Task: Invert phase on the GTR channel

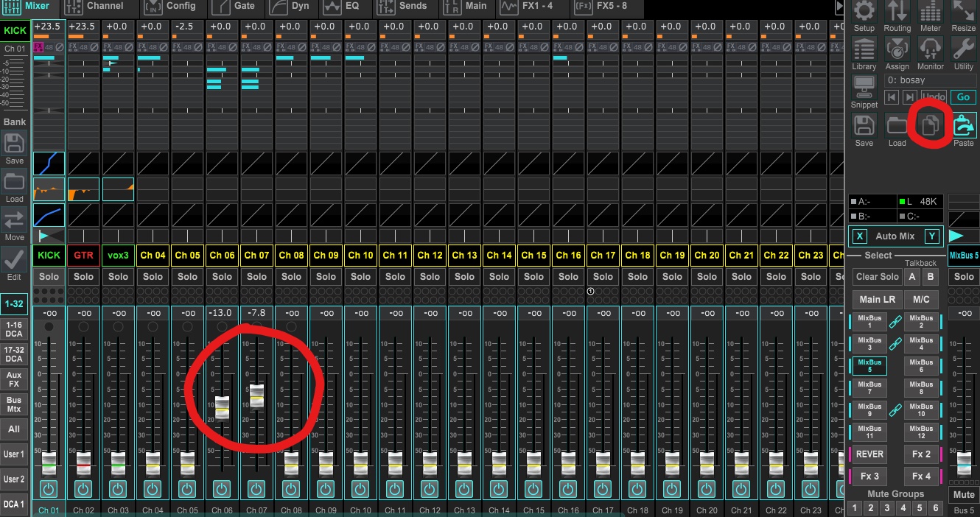Action: [x=95, y=47]
